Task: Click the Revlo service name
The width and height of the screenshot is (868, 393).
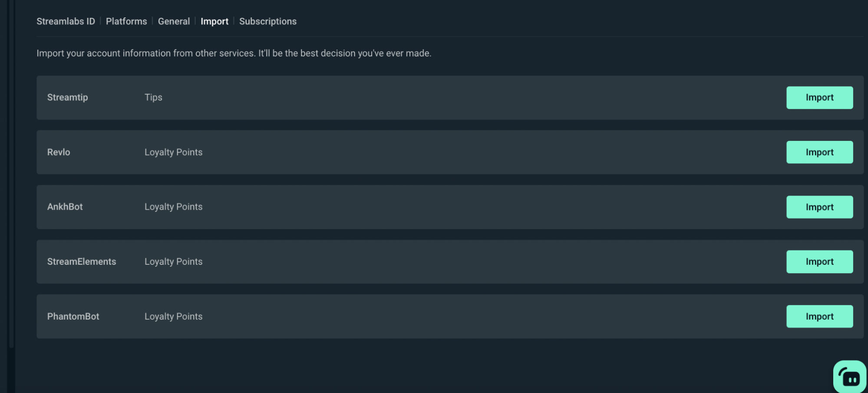Action: tap(58, 152)
